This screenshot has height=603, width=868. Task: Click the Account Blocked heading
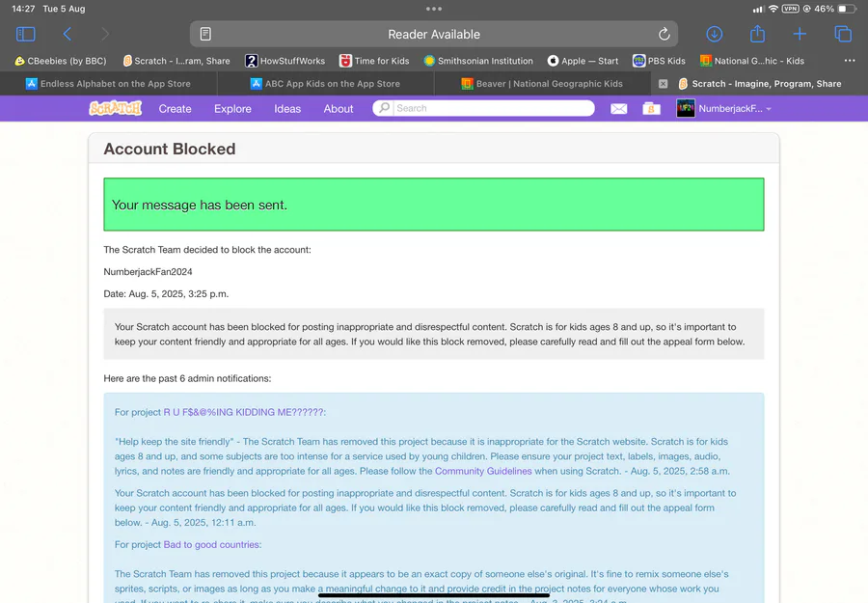pyautogui.click(x=170, y=149)
